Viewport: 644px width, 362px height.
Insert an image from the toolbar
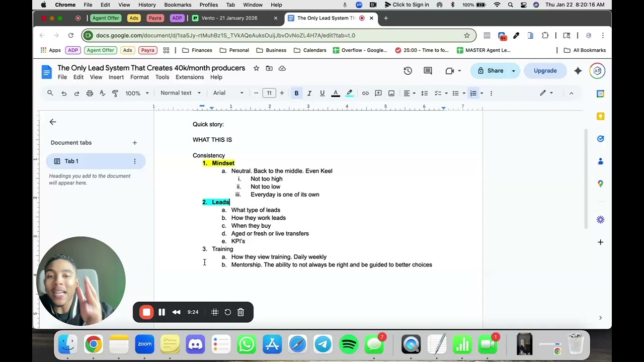point(391,93)
